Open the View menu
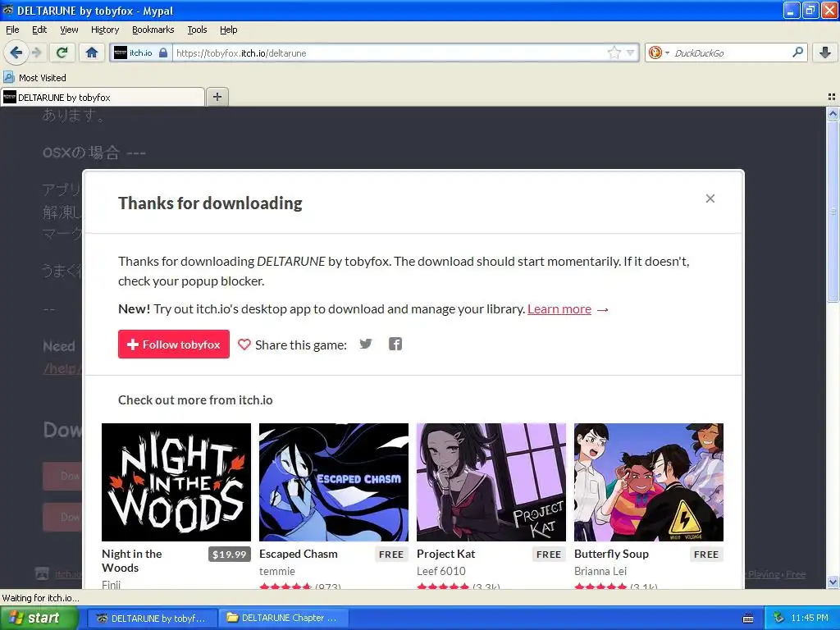 click(69, 30)
